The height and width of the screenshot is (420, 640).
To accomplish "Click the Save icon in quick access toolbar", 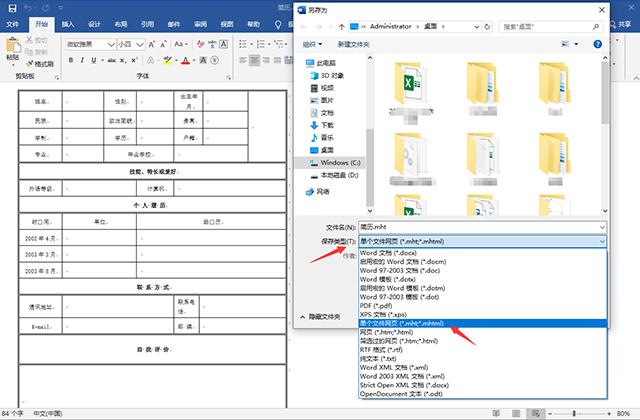I will (11, 6).
